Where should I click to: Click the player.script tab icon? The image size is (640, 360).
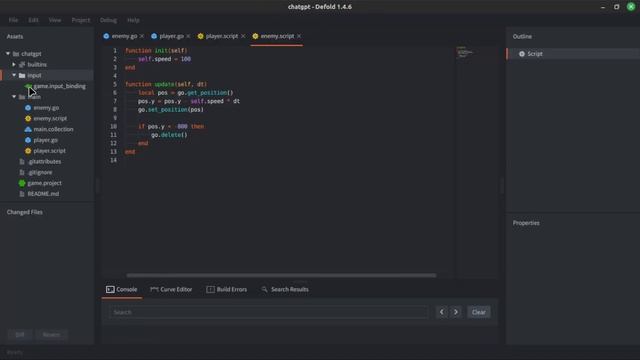click(x=200, y=36)
